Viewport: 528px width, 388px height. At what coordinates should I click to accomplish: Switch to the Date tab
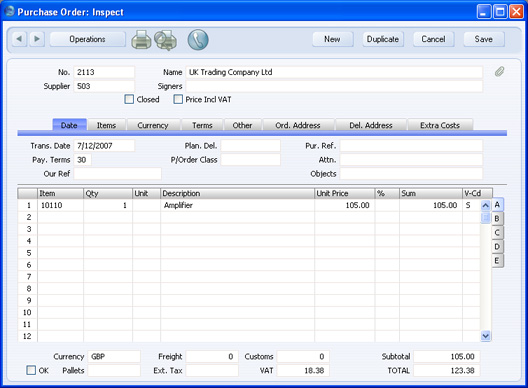pos(69,125)
